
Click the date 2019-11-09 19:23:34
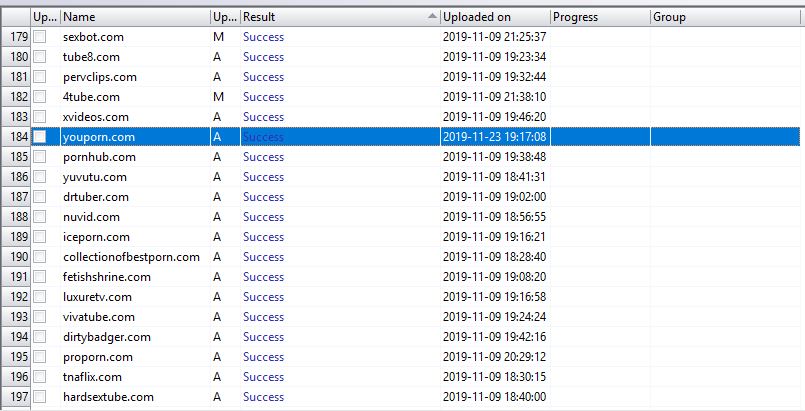pos(494,57)
